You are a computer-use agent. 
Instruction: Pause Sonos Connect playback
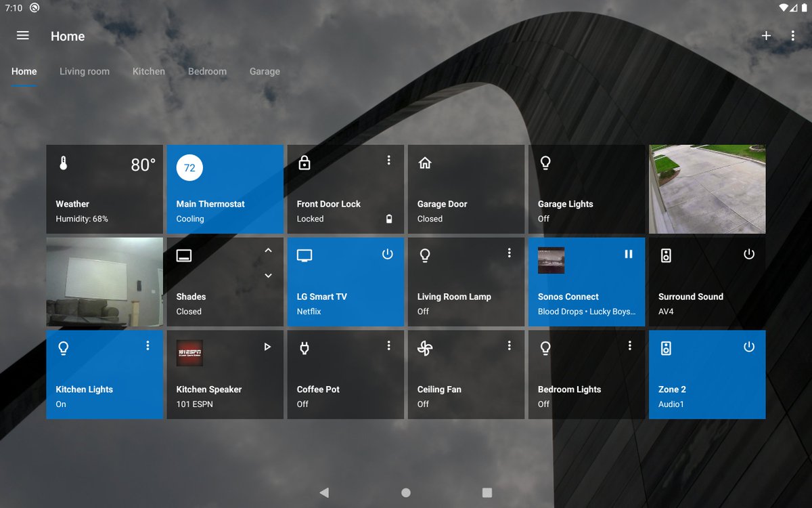tap(629, 254)
